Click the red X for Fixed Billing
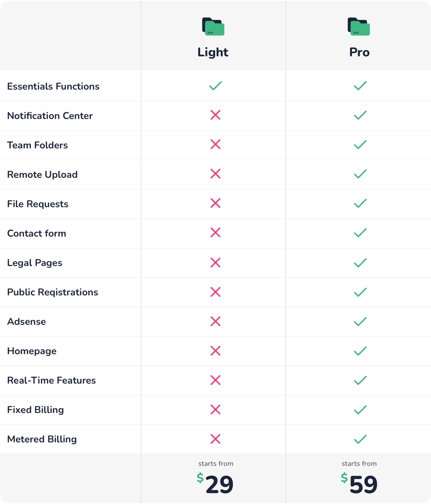431x504 pixels. point(215,409)
